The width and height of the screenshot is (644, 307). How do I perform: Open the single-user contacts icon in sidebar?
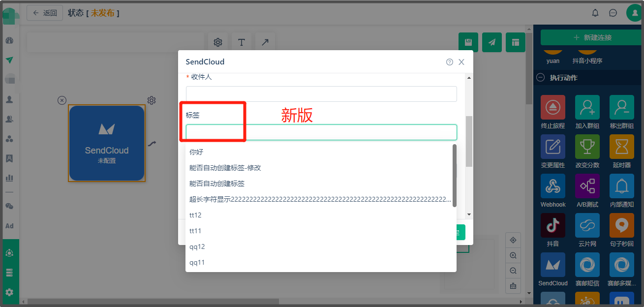click(9, 99)
